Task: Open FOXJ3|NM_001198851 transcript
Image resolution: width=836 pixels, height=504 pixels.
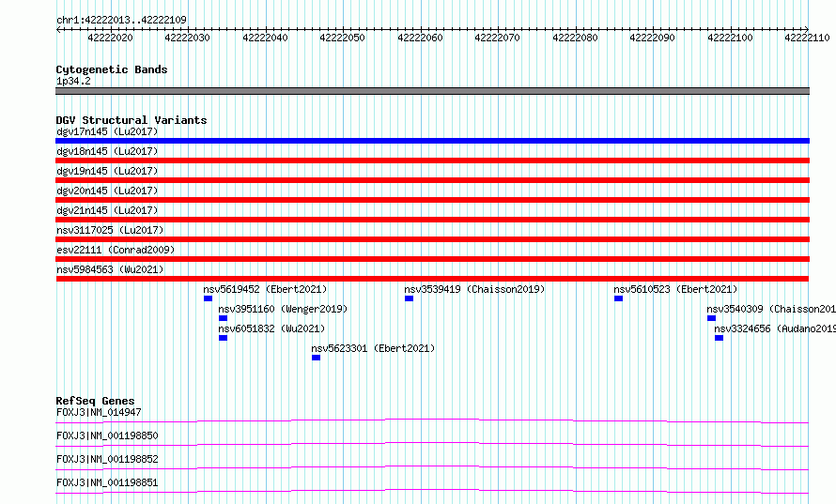Action: coord(107,482)
